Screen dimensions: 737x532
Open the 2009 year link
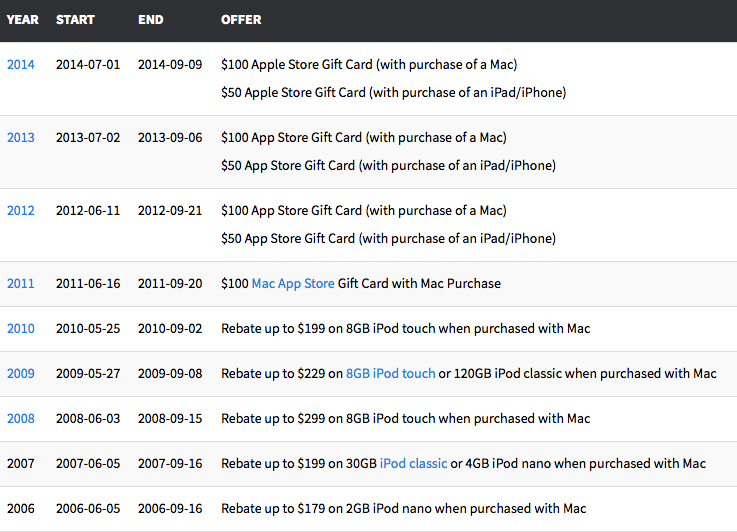(21, 373)
